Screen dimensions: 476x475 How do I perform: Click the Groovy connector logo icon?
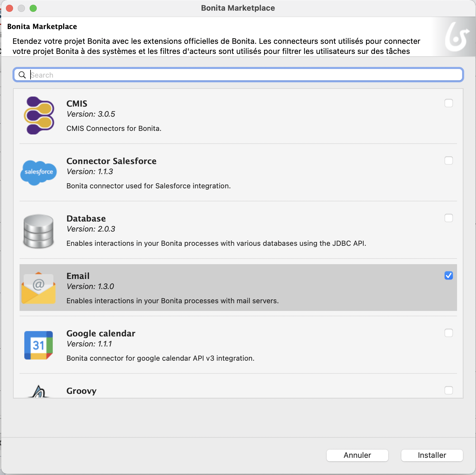39,391
